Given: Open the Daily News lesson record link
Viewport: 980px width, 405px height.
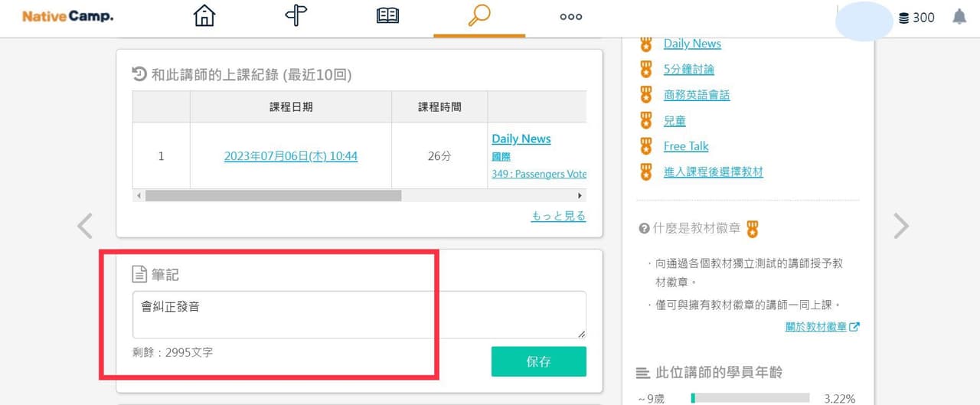Looking at the screenshot, I should point(521,139).
